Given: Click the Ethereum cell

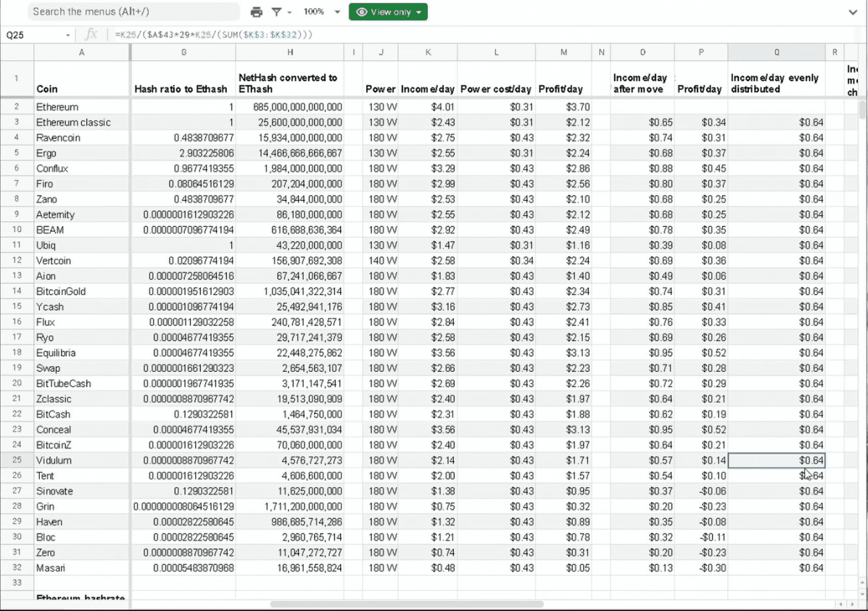Looking at the screenshot, I should 81,107.
